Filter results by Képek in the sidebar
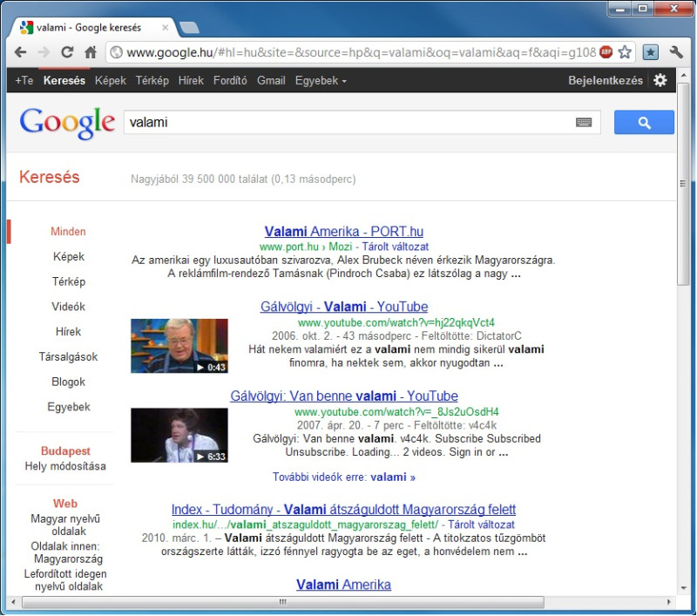697x616 pixels. (69, 256)
